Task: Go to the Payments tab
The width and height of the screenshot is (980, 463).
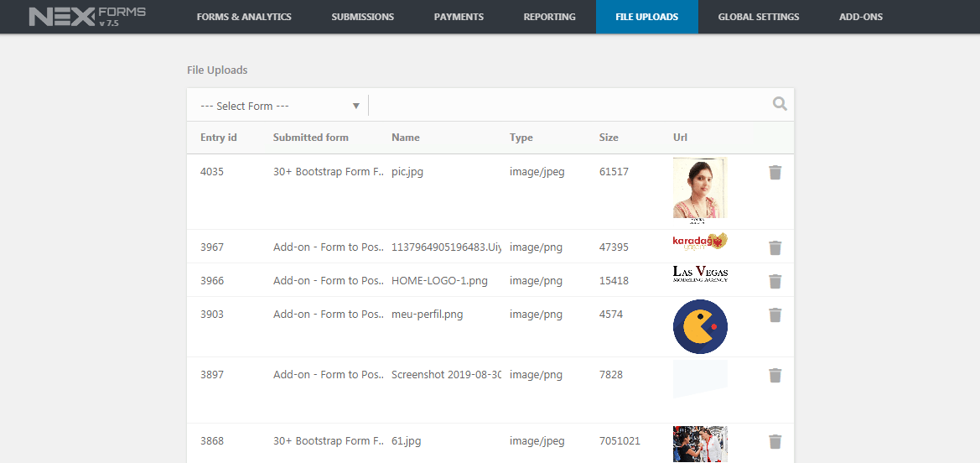Action: (459, 17)
